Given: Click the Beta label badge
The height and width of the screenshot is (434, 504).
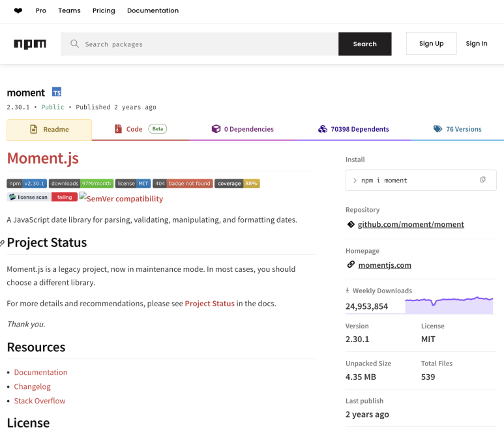Looking at the screenshot, I should click(x=158, y=129).
